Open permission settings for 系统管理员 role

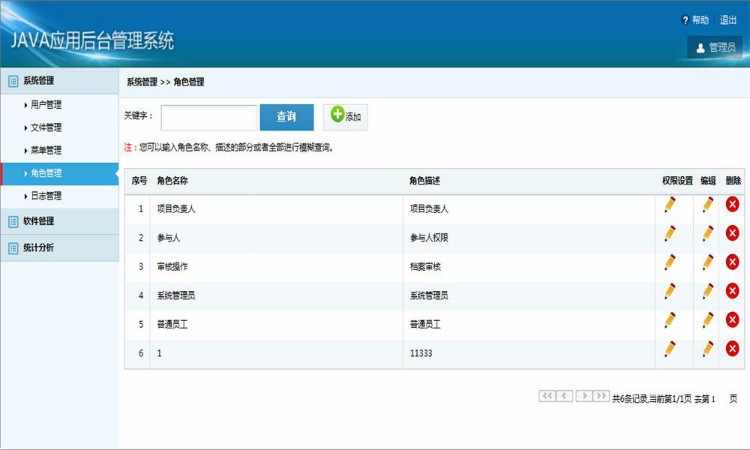(670, 291)
